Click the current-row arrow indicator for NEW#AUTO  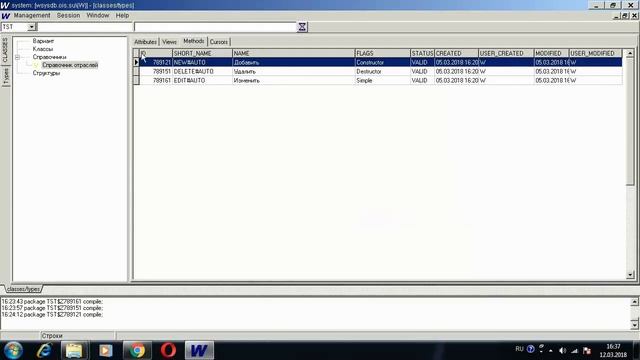coord(136,62)
